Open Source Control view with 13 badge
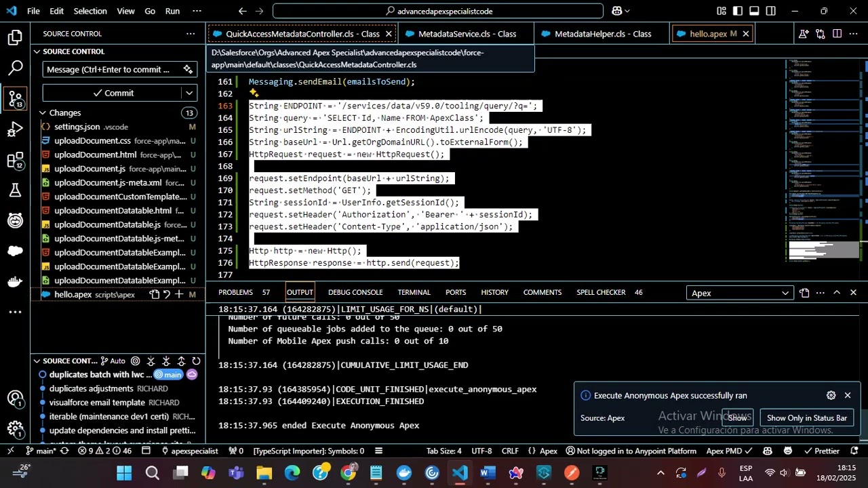The width and height of the screenshot is (868, 488). [15, 99]
